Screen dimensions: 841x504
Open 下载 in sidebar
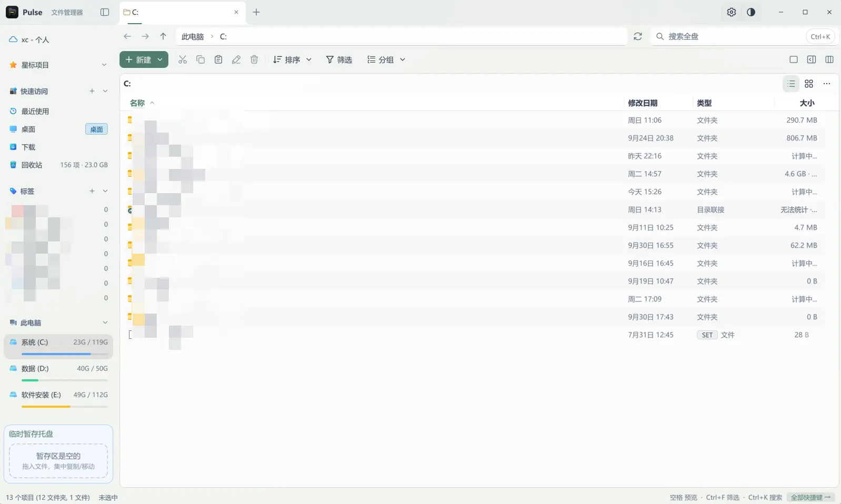click(58, 147)
